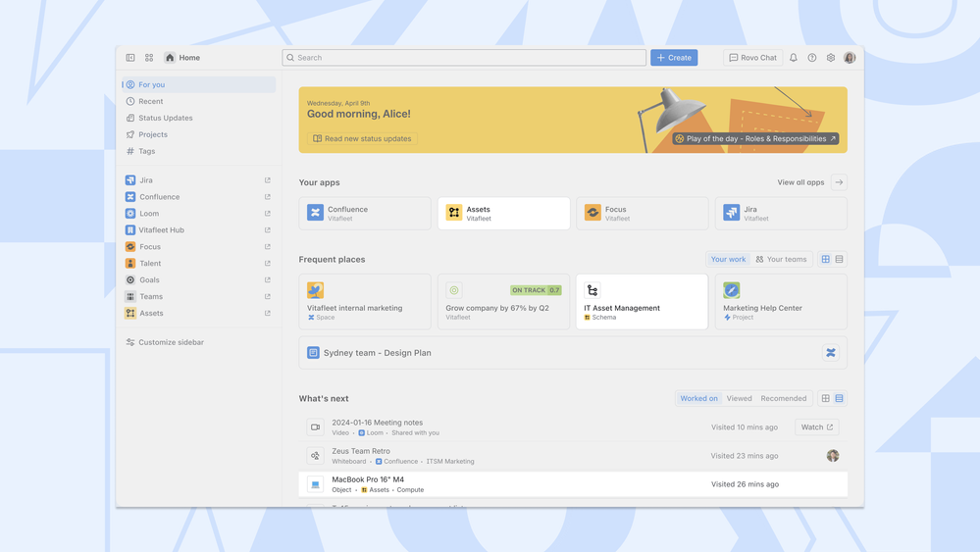Open the Confluence app card

click(365, 214)
